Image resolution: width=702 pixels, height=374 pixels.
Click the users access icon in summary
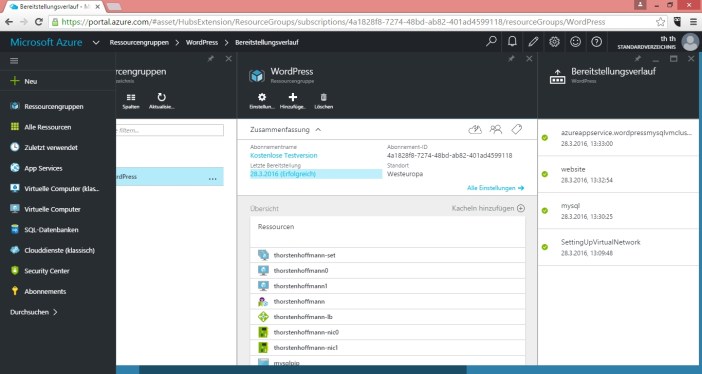click(496, 129)
